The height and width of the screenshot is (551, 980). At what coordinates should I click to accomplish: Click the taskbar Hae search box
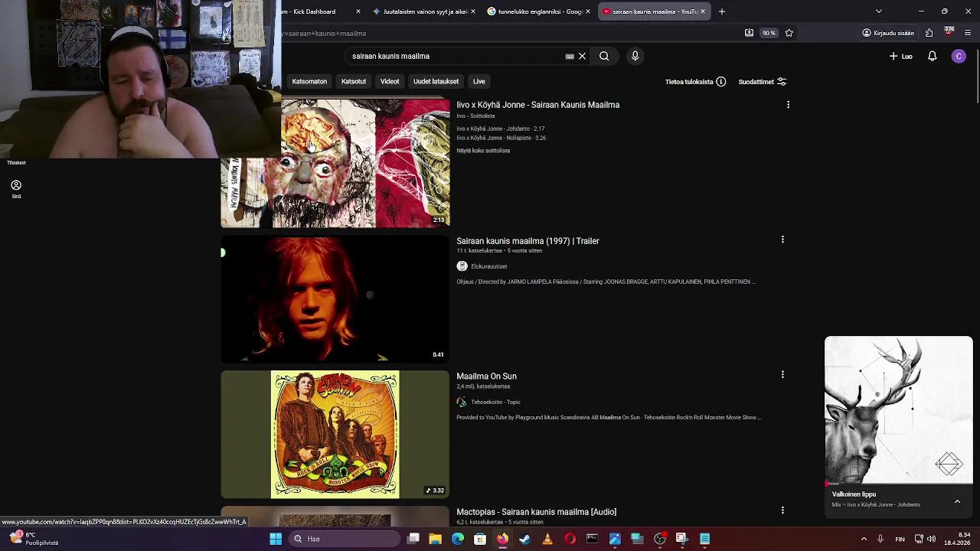pyautogui.click(x=345, y=539)
